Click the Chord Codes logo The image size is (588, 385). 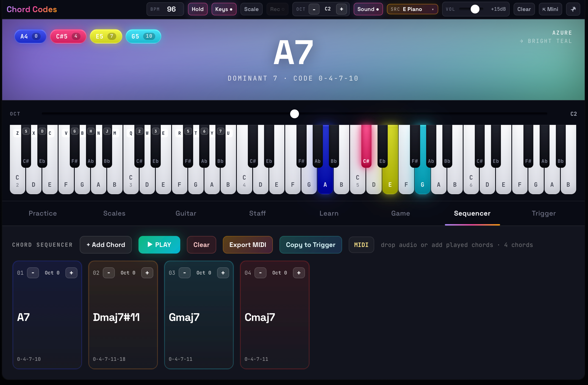click(32, 9)
